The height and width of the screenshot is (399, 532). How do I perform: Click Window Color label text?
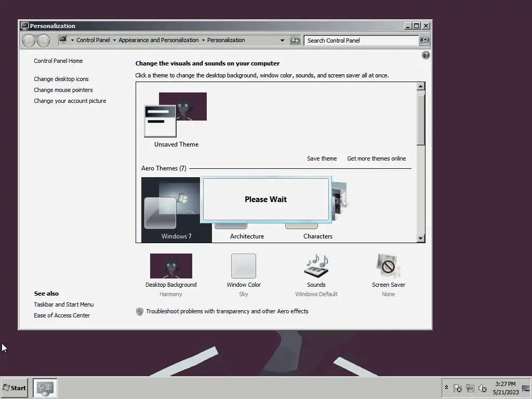pyautogui.click(x=244, y=285)
